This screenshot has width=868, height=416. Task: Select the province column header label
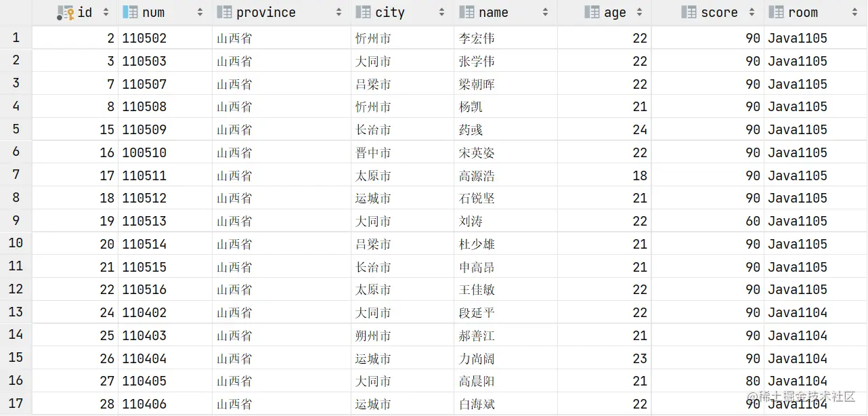(x=266, y=13)
